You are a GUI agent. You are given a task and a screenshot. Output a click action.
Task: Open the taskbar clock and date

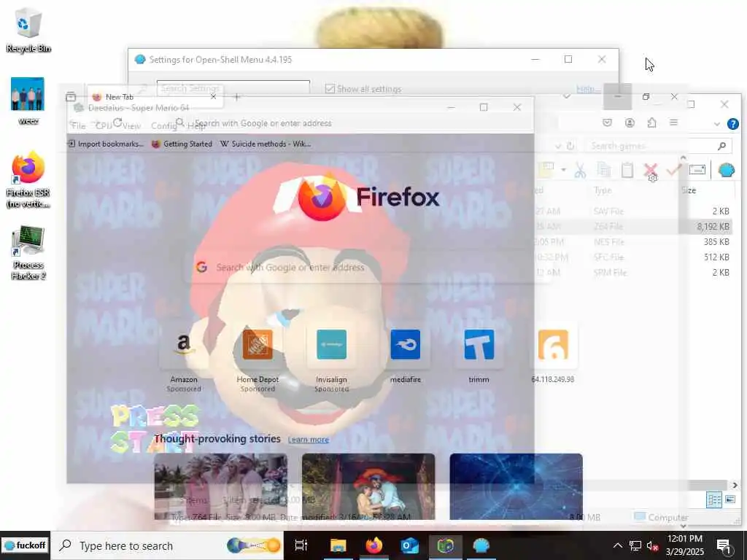tap(685, 545)
